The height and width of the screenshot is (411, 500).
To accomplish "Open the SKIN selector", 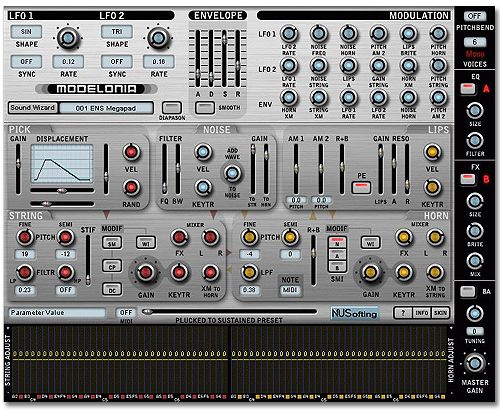I will [440, 313].
